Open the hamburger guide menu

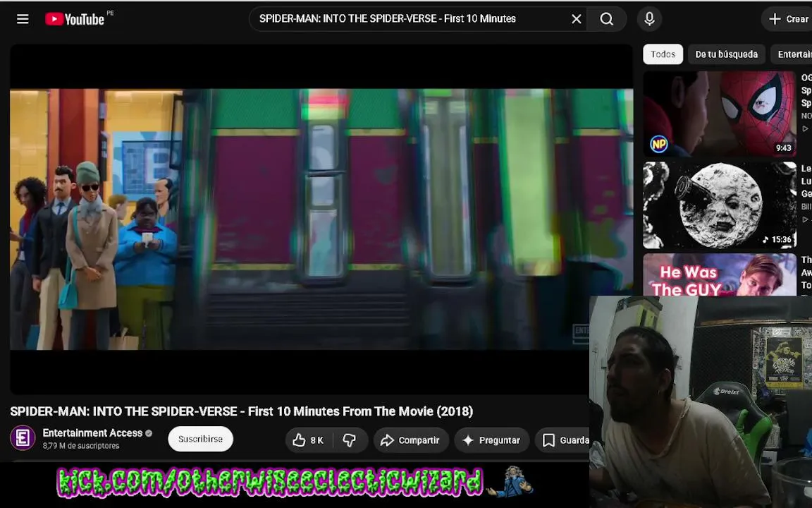pyautogui.click(x=23, y=19)
